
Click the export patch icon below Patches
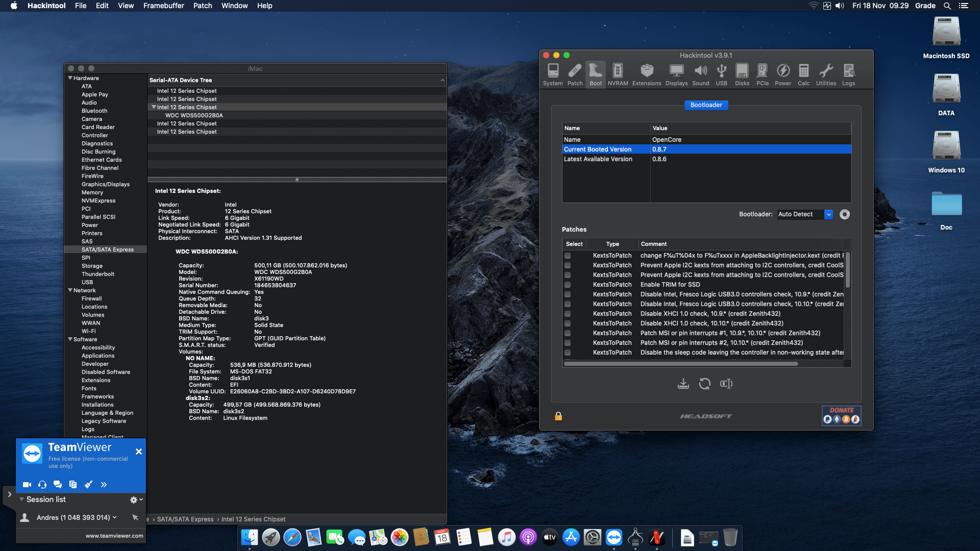(726, 384)
